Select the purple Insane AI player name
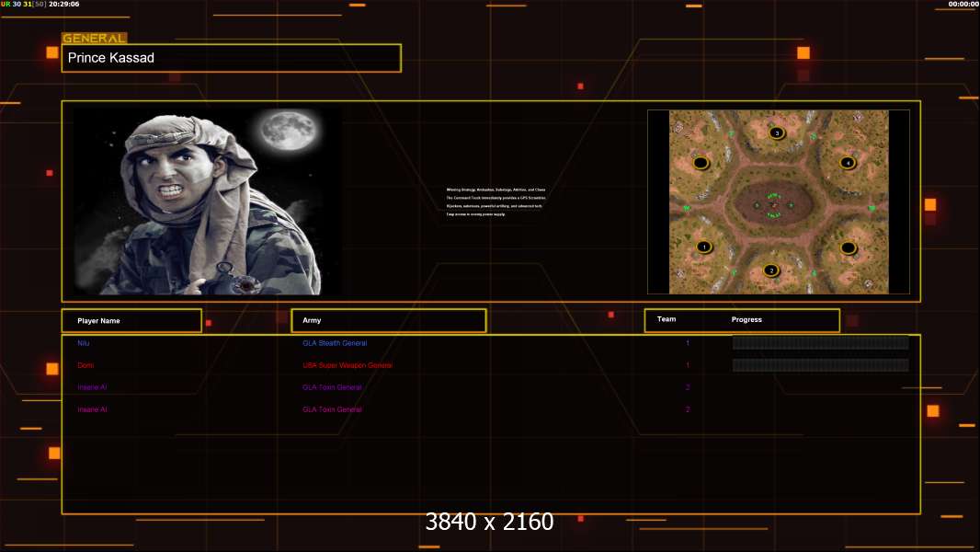 point(92,387)
